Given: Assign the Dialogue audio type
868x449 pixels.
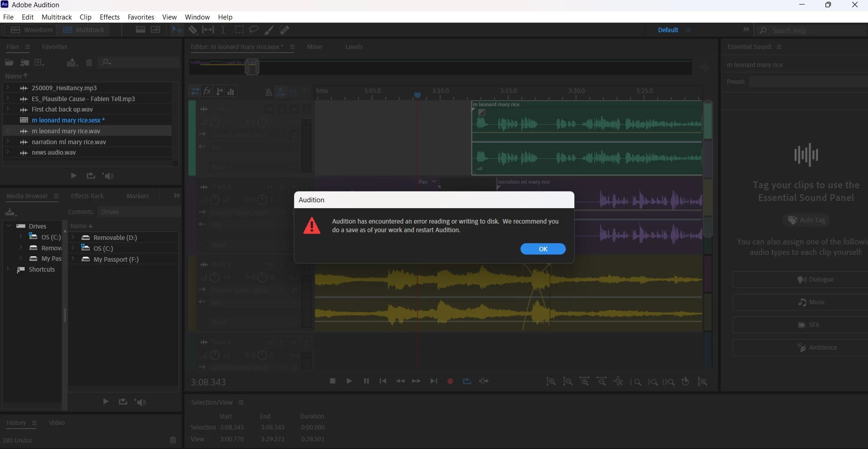Looking at the screenshot, I should coord(801,279).
